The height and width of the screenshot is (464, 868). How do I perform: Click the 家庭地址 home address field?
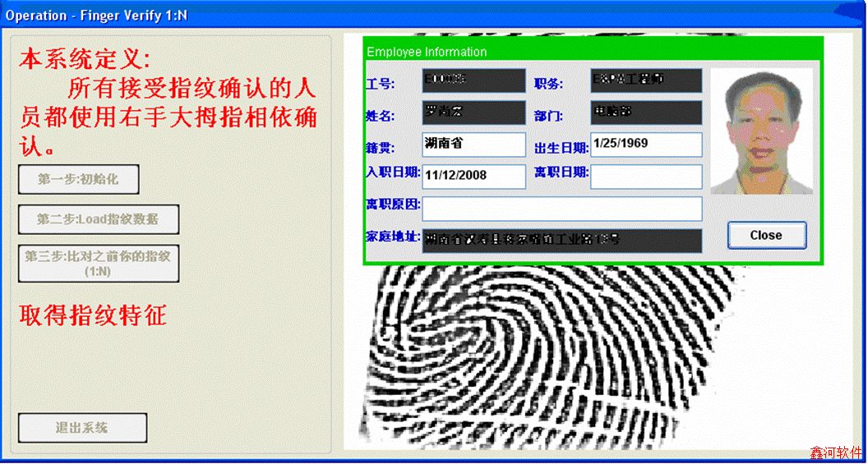point(562,241)
